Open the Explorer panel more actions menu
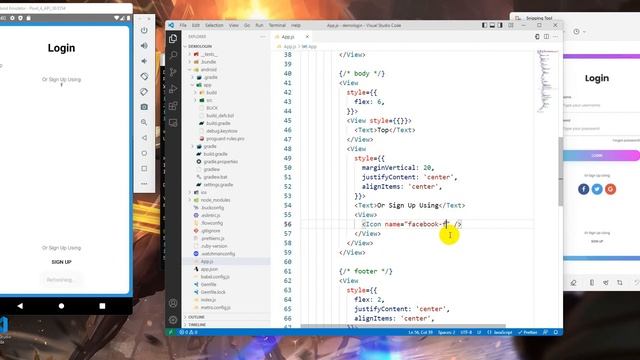 coord(262,36)
